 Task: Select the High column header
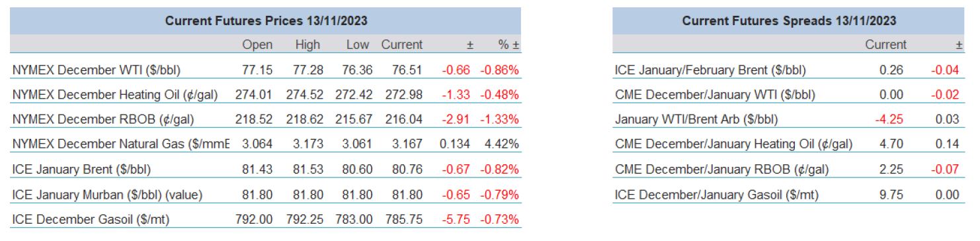click(307, 45)
